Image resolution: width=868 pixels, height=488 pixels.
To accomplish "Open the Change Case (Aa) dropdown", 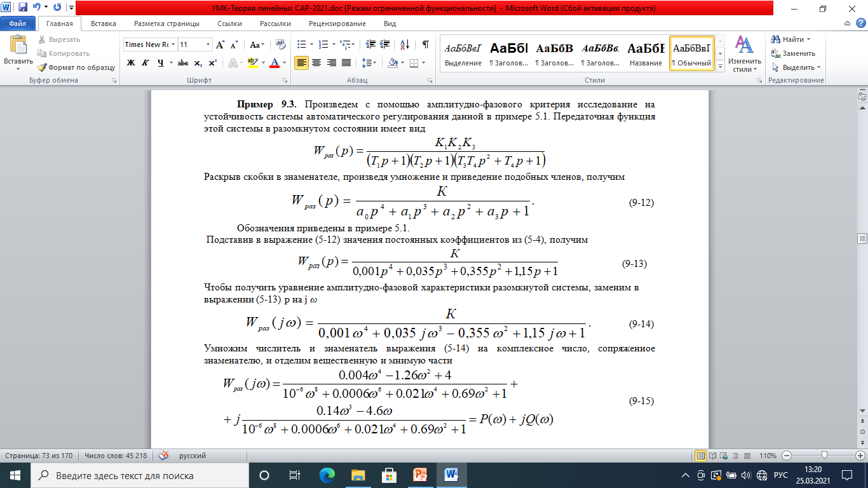I will point(257,44).
